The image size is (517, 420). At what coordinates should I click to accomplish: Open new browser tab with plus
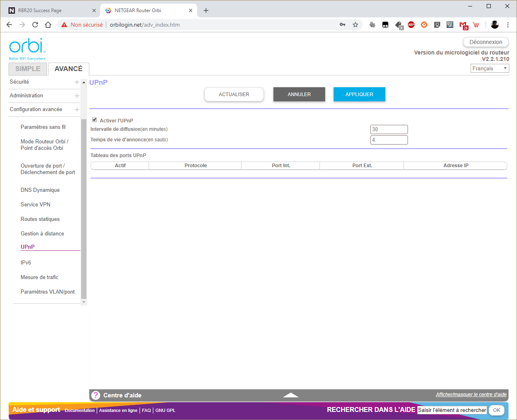(206, 10)
